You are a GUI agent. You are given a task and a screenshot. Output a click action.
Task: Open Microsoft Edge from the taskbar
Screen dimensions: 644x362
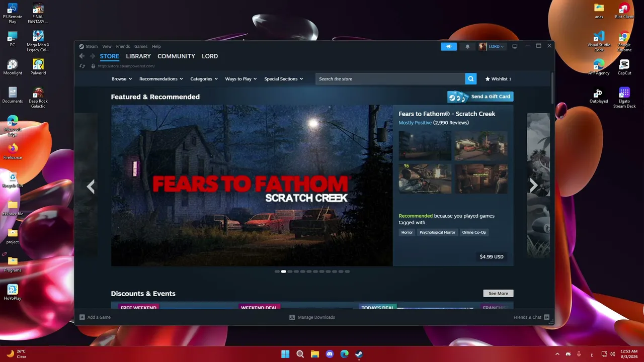pos(344,354)
